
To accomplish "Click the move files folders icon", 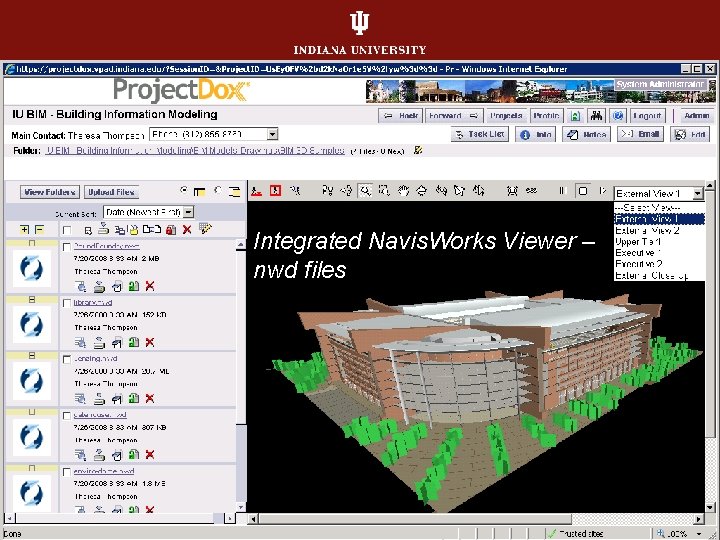I will [x=152, y=229].
